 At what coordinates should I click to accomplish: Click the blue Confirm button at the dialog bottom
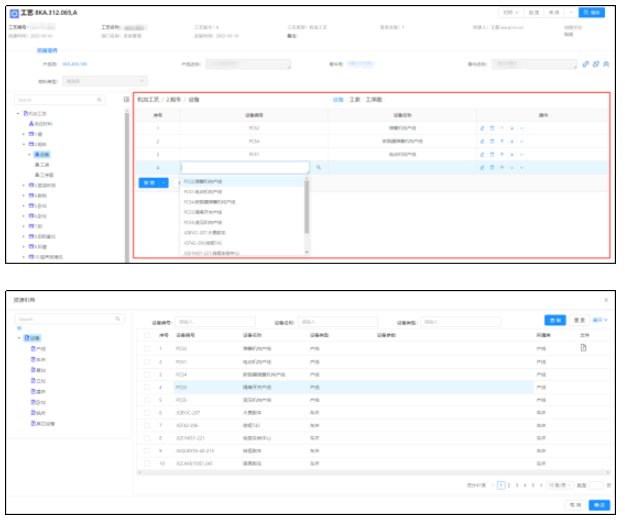coord(600,505)
